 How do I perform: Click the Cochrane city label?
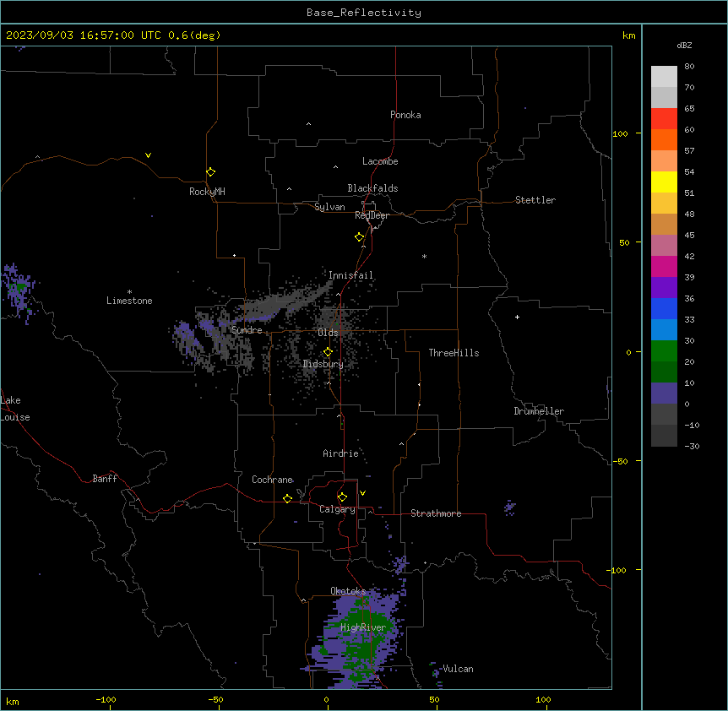pyautogui.click(x=273, y=480)
